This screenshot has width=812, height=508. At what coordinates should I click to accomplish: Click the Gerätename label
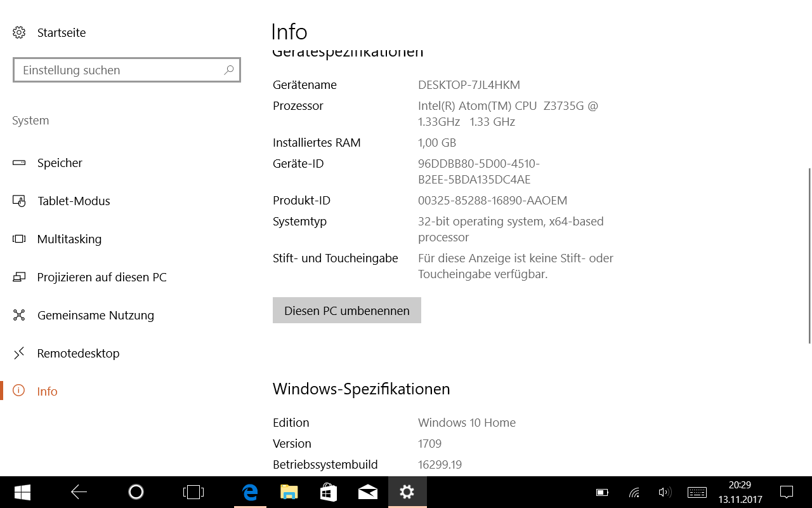click(x=304, y=85)
